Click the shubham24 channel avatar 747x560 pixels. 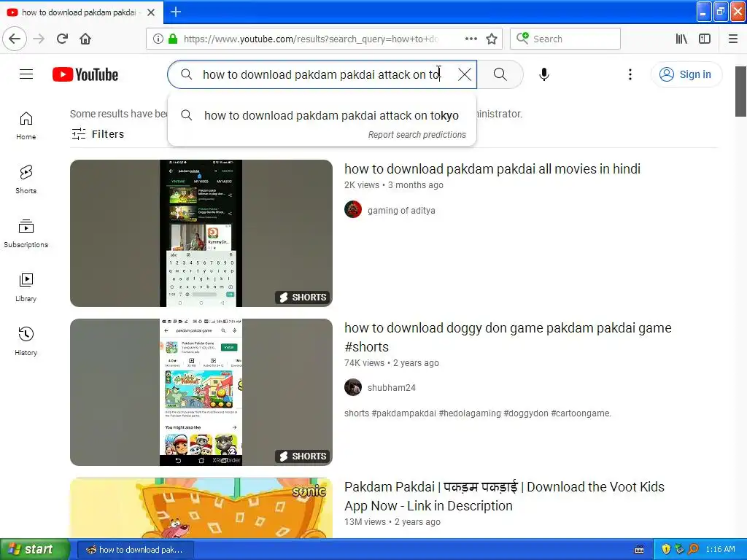point(353,387)
